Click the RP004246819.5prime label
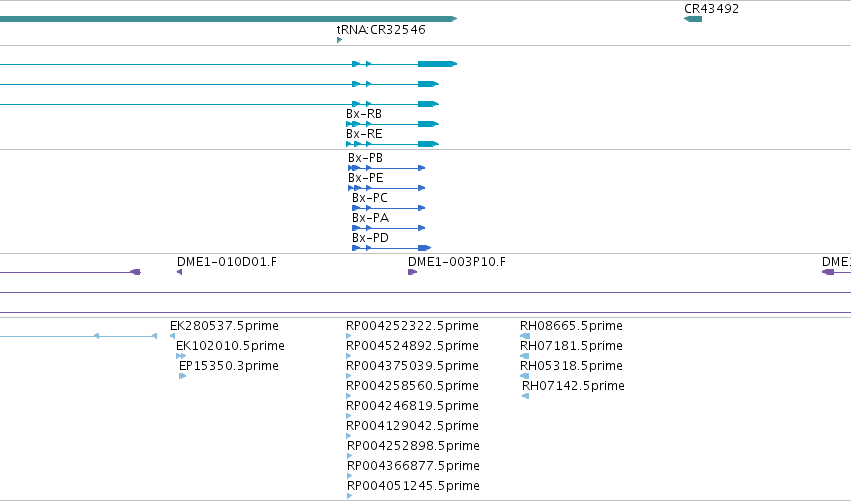This screenshot has width=851, height=501. coord(412,406)
